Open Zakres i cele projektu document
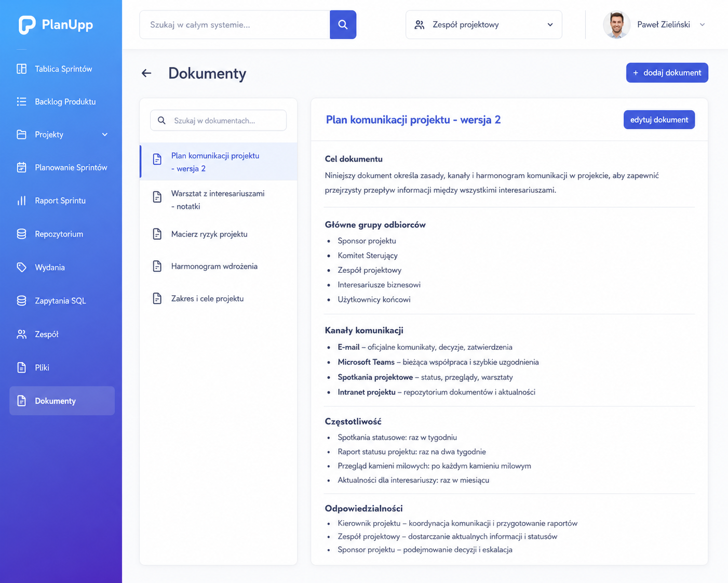This screenshot has height=583, width=728. [x=219, y=298]
